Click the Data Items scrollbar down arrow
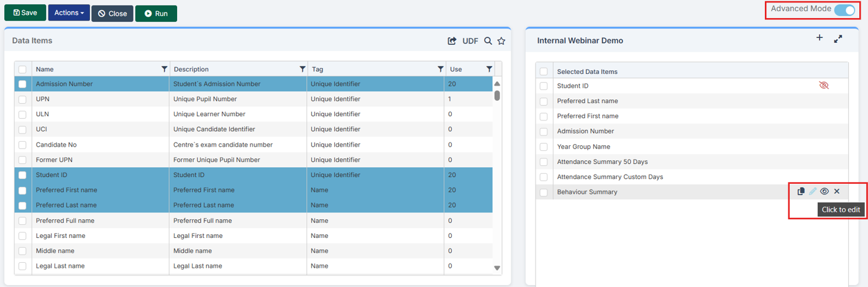This screenshot has width=868, height=287. point(497,268)
